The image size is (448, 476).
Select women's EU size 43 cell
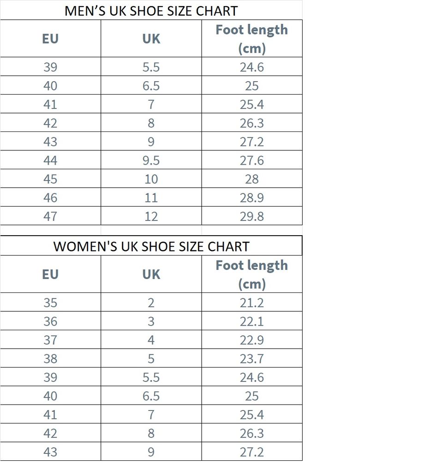coord(50,452)
